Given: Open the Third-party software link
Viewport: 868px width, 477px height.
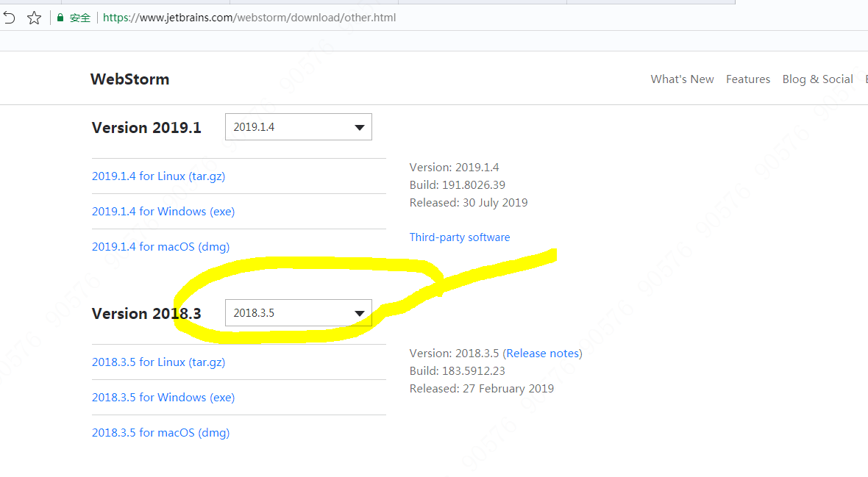Looking at the screenshot, I should tap(460, 237).
